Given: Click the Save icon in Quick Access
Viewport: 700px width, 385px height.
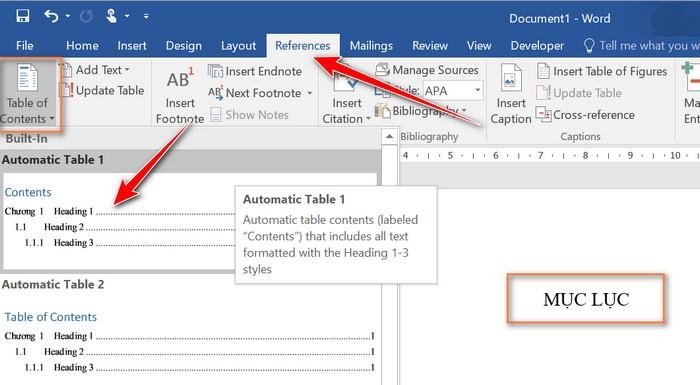Looking at the screenshot, I should (22, 16).
